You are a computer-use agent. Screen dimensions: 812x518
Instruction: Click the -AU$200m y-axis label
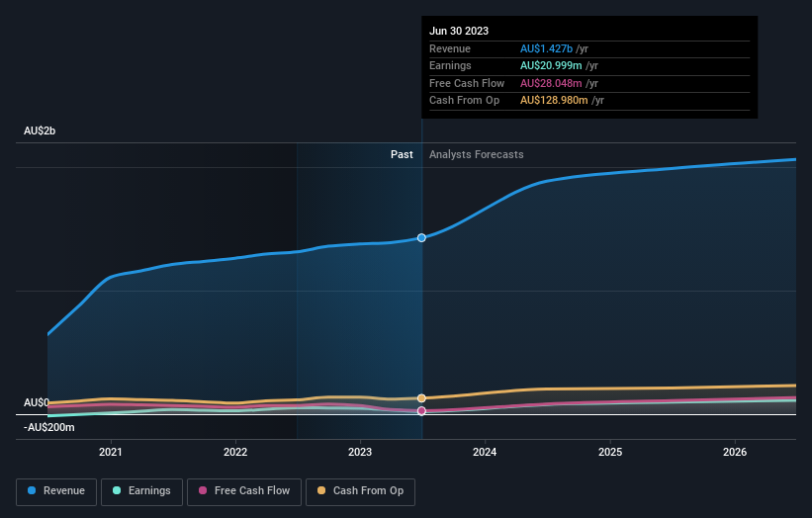pyautogui.click(x=49, y=427)
